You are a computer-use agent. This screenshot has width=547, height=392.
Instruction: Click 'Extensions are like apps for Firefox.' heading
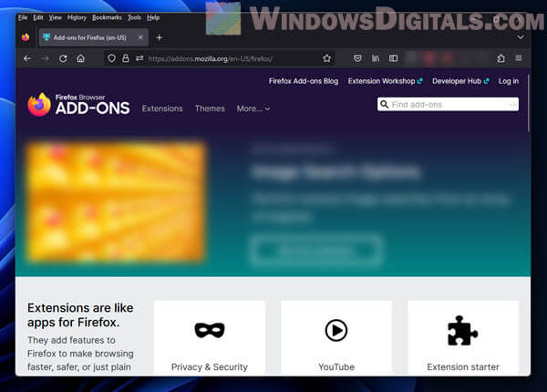[x=80, y=315]
